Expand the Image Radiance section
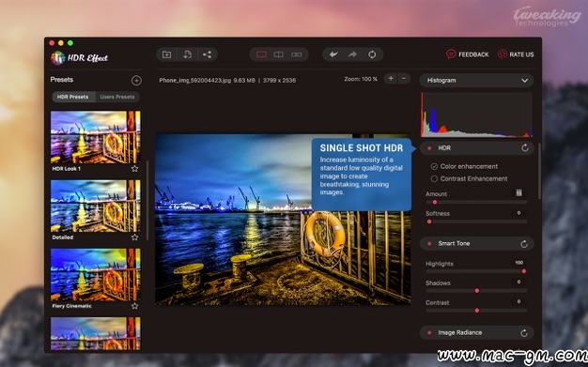 click(476, 333)
